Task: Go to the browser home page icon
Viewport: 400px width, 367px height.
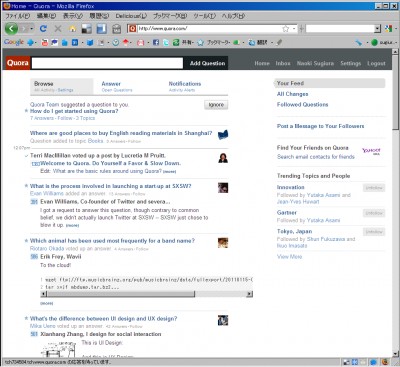Action: tap(72, 29)
